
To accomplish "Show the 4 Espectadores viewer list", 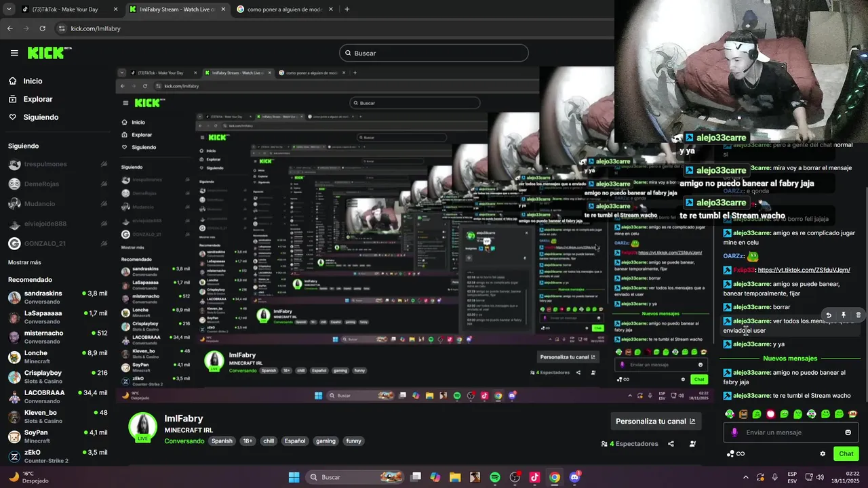I will click(629, 444).
